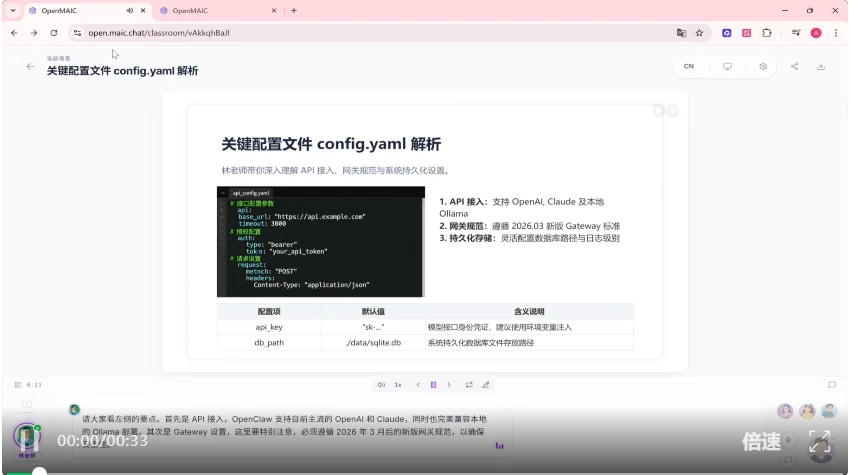Toggle the microphone button

click(789, 440)
